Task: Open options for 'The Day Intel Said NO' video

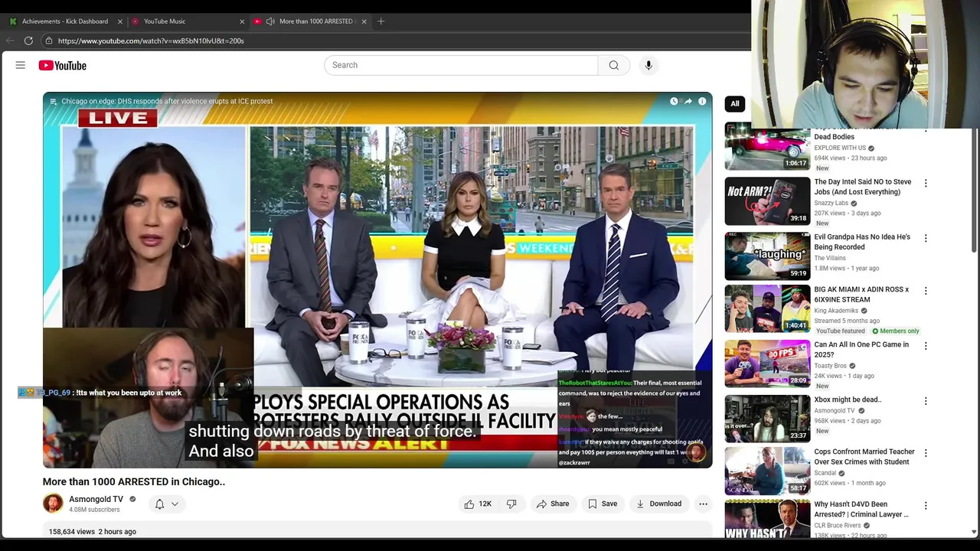Action: point(926,183)
